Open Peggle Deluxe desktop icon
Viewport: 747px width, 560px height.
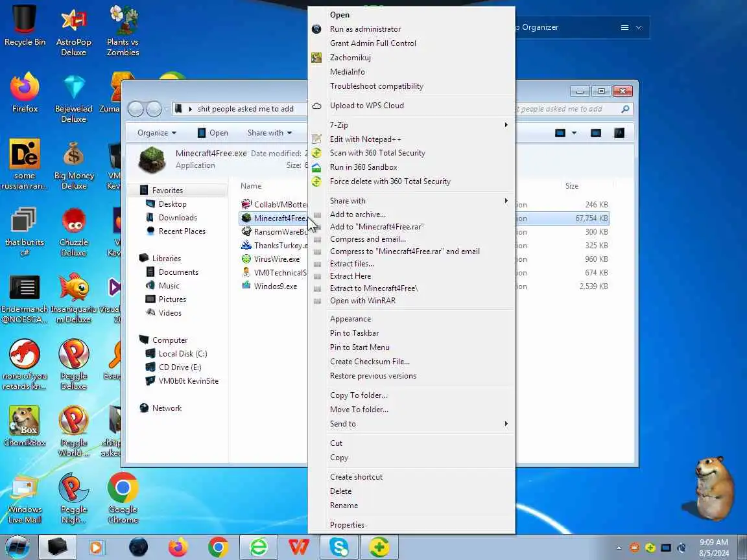[73, 366]
